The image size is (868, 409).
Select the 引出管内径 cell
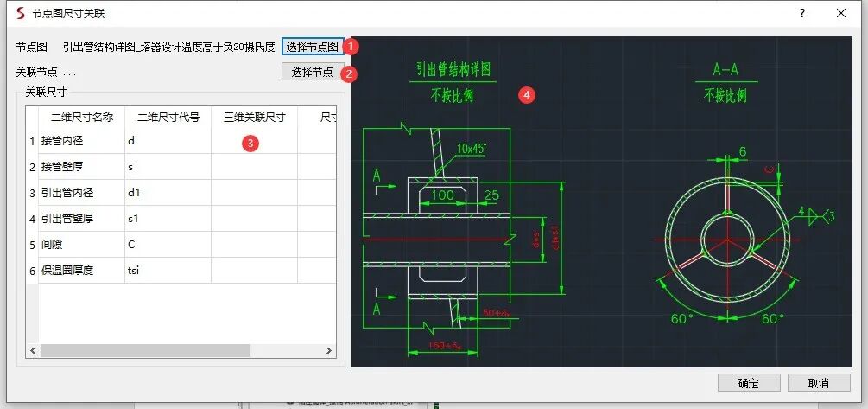[81, 193]
